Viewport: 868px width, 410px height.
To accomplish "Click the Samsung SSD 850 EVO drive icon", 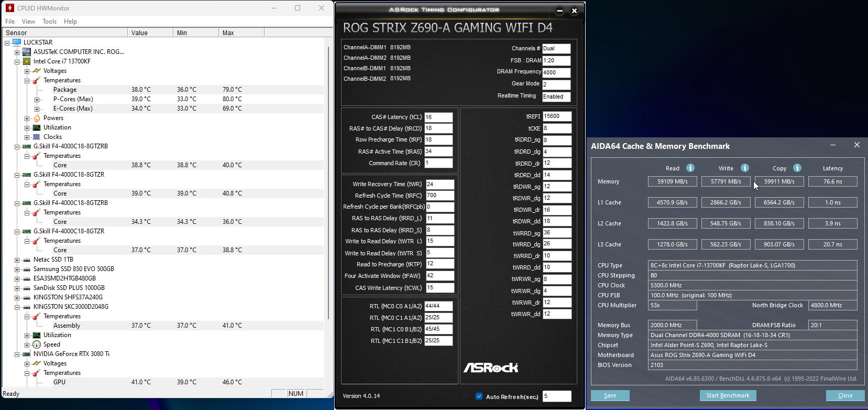I will (27, 269).
